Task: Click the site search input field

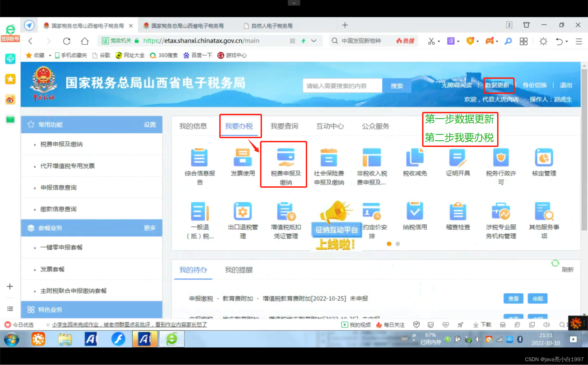Action: [342, 86]
